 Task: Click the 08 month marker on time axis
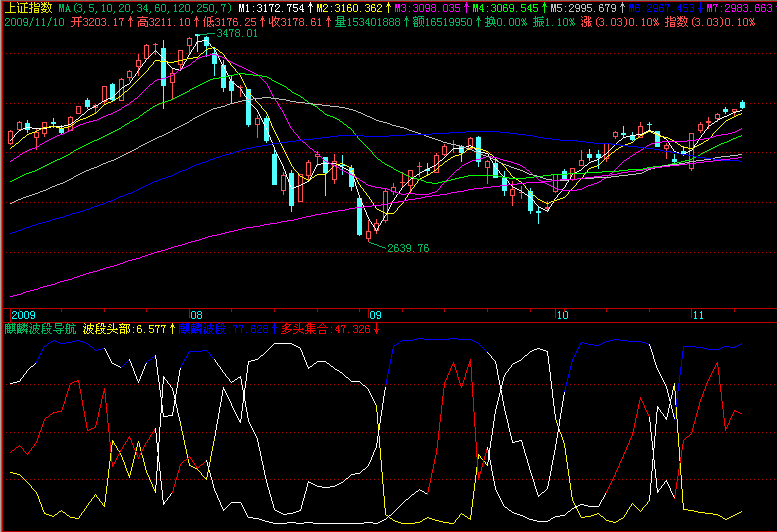click(x=196, y=315)
